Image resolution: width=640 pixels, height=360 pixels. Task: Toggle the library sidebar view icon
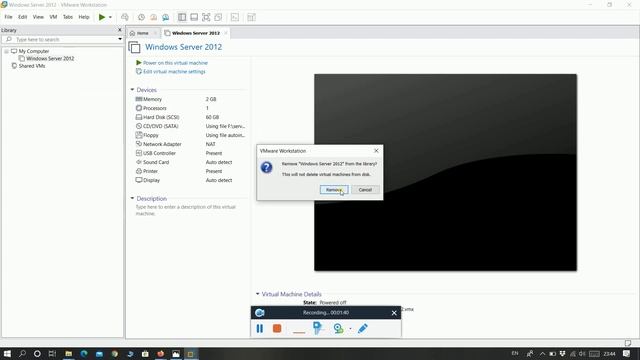click(182, 17)
